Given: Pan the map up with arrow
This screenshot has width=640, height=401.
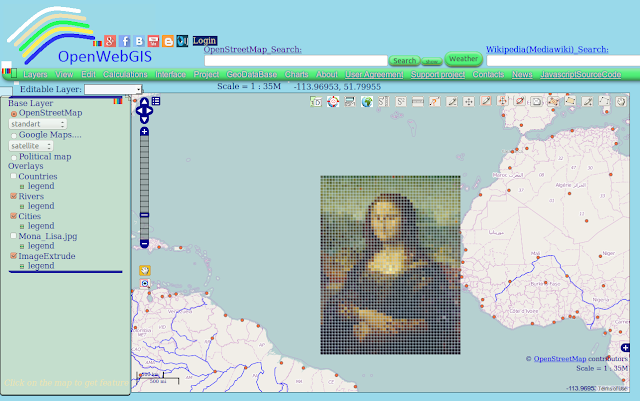Looking at the screenshot, I should (144, 102).
